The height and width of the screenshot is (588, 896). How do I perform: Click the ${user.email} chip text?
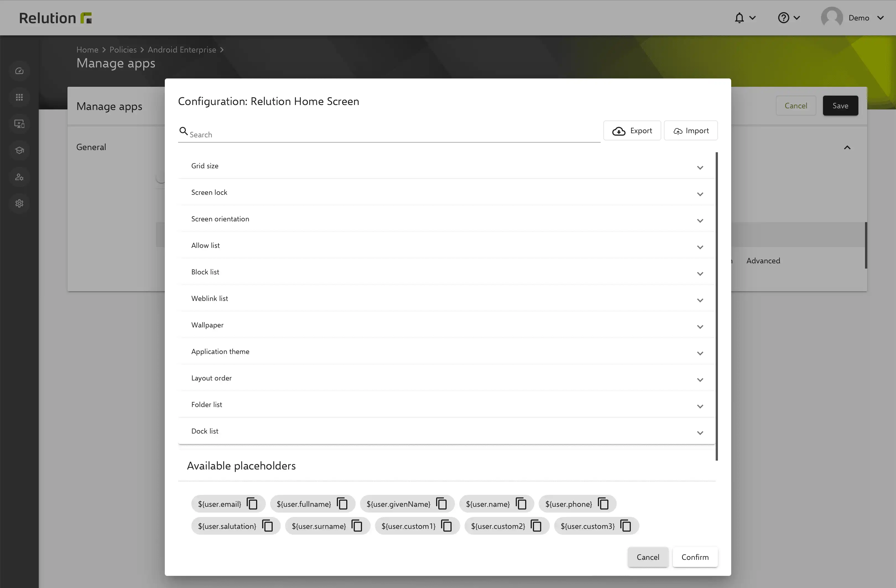(219, 504)
